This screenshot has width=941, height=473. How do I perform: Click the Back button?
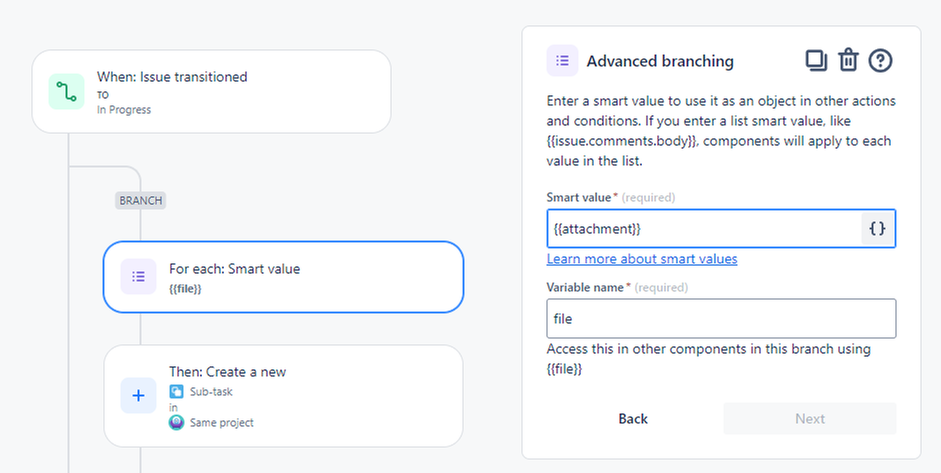[633, 419]
